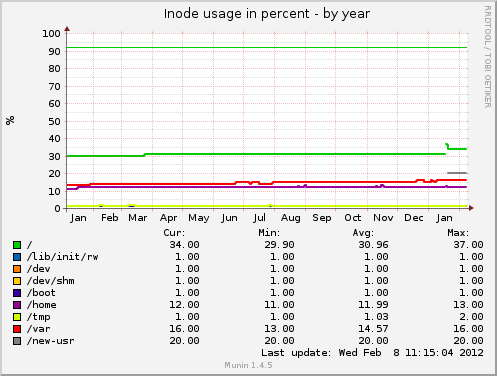The height and width of the screenshot is (376, 497).
Task: Select the /dev/shm legend label
Action: 51,281
